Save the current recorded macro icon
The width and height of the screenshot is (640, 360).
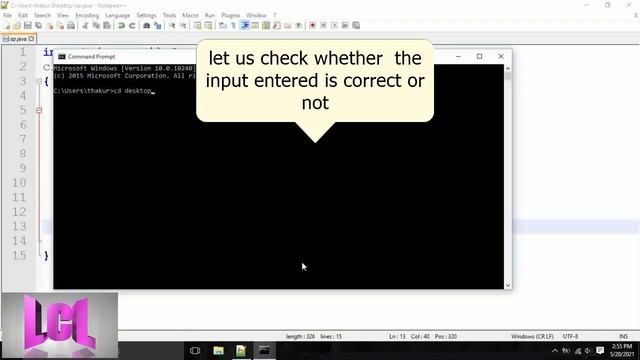[x=356, y=26]
